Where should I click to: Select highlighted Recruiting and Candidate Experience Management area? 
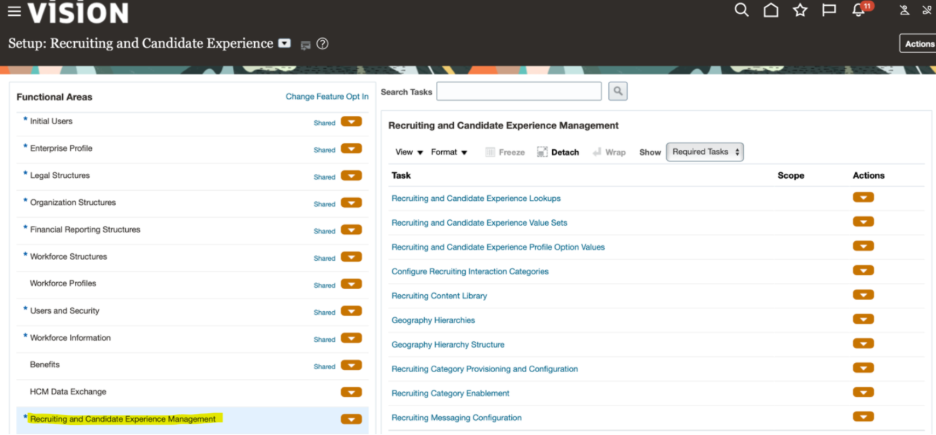point(122,419)
